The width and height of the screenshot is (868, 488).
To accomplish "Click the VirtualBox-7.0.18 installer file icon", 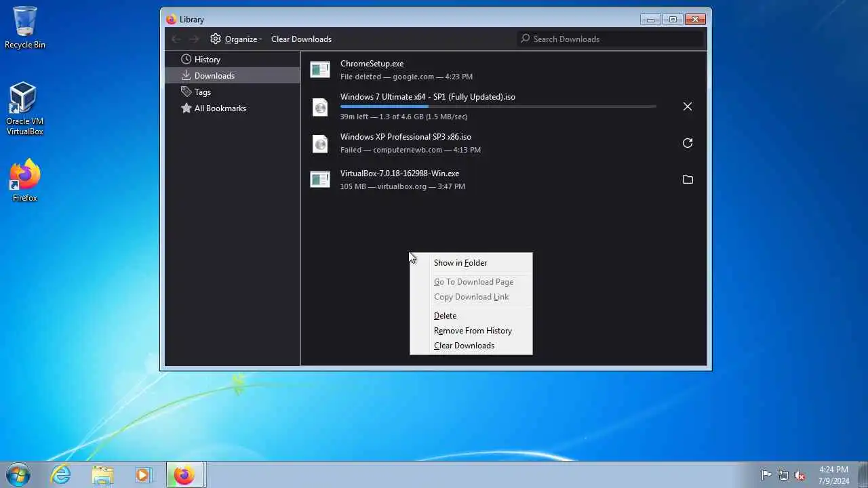I will (320, 179).
